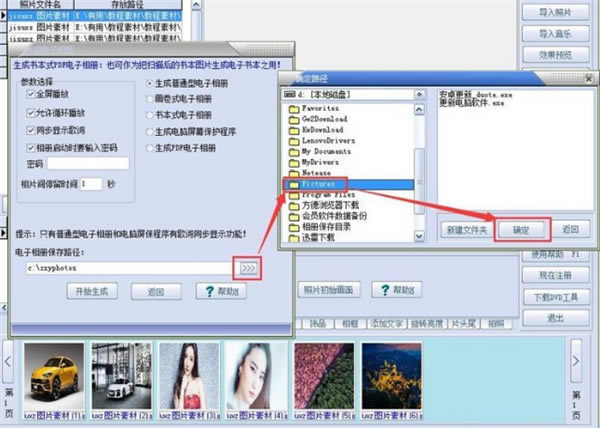Viewport: 600px width, 428px height.
Task: Click the 导入音乐 button
Action: pyautogui.click(x=555, y=34)
